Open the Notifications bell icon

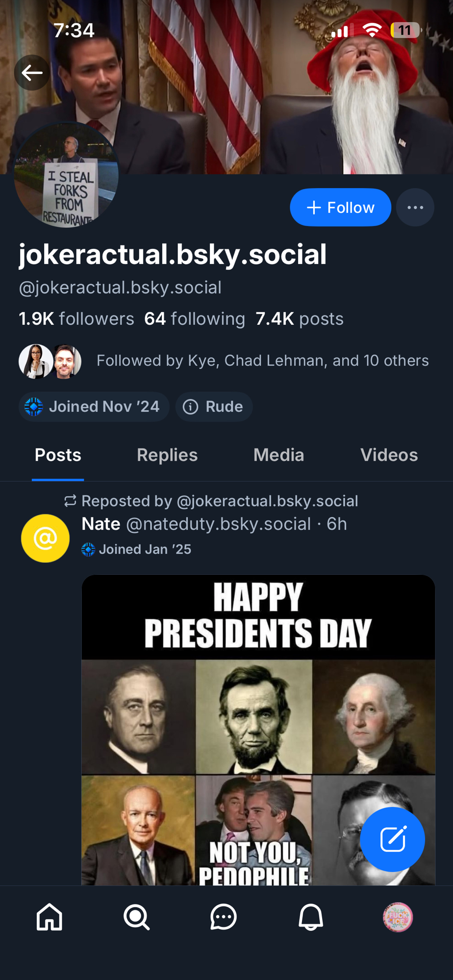[x=311, y=917]
